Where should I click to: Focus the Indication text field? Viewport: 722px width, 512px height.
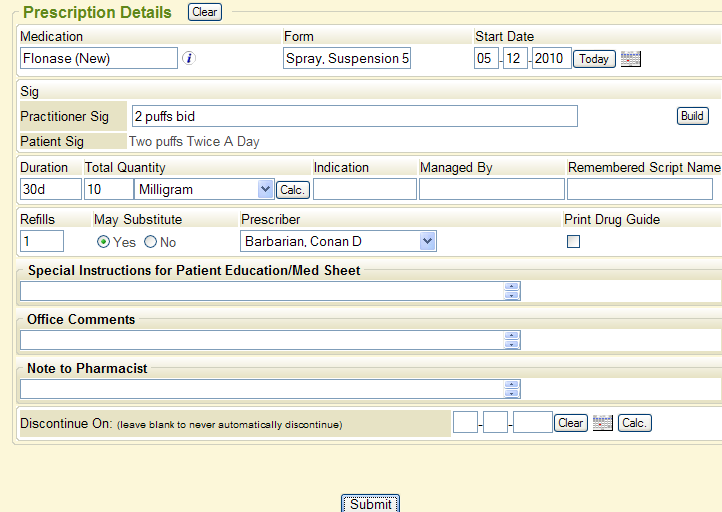[x=364, y=189]
